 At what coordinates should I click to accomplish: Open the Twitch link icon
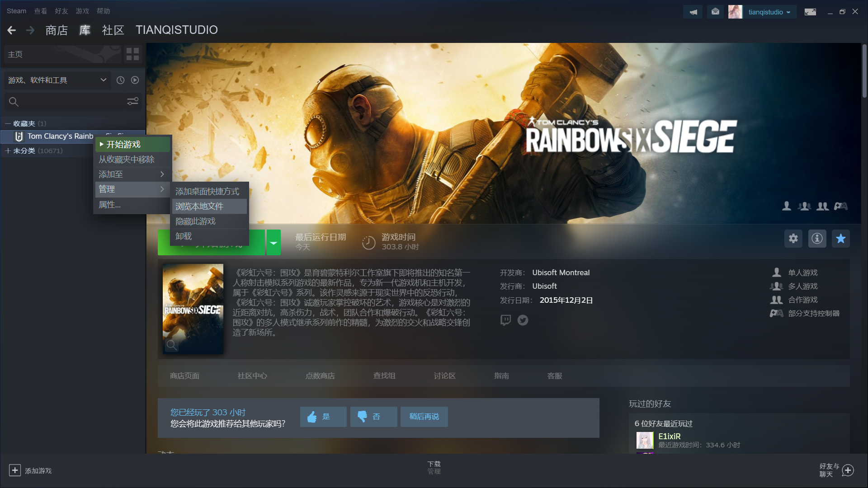[505, 320]
